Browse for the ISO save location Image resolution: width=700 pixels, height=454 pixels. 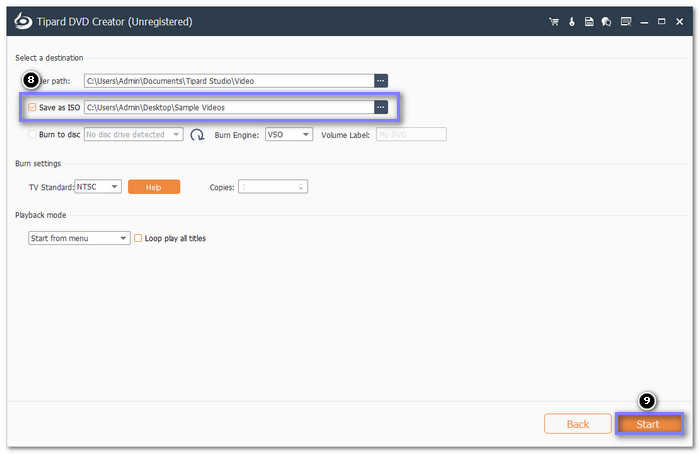pos(380,107)
